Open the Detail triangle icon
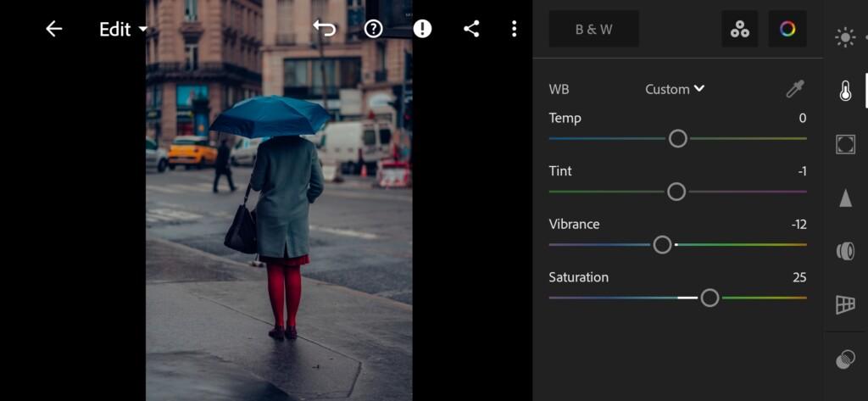Screen dimensions: 868x401 pyautogui.click(x=845, y=198)
